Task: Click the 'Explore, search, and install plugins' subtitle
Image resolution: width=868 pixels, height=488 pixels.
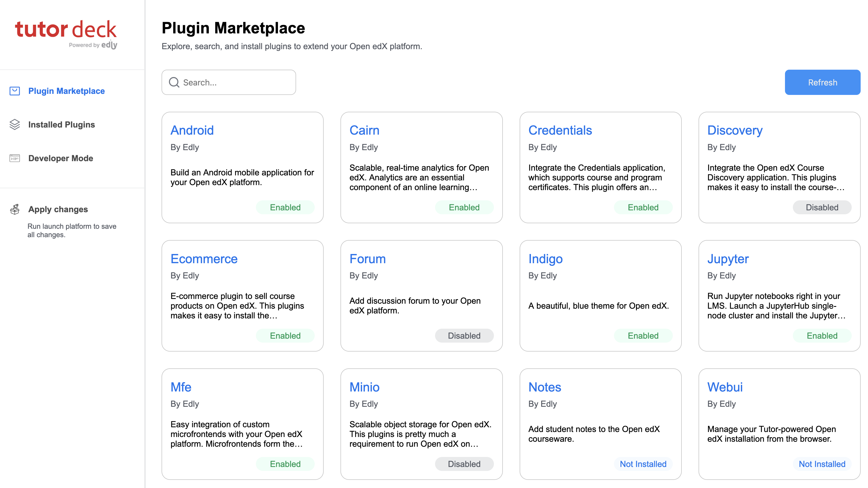Action: click(x=292, y=46)
